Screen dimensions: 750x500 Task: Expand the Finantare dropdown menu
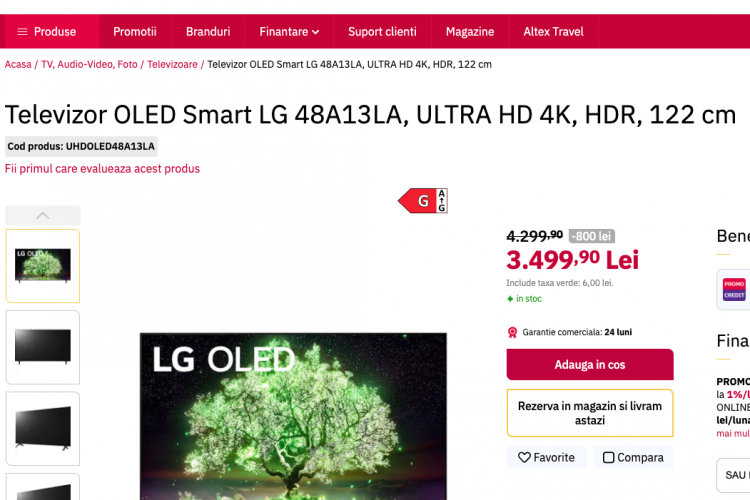coord(289,32)
